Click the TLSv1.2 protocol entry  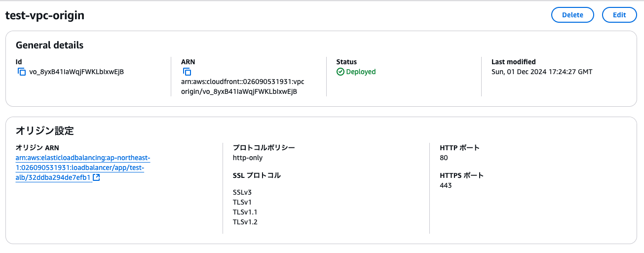pyautogui.click(x=245, y=222)
